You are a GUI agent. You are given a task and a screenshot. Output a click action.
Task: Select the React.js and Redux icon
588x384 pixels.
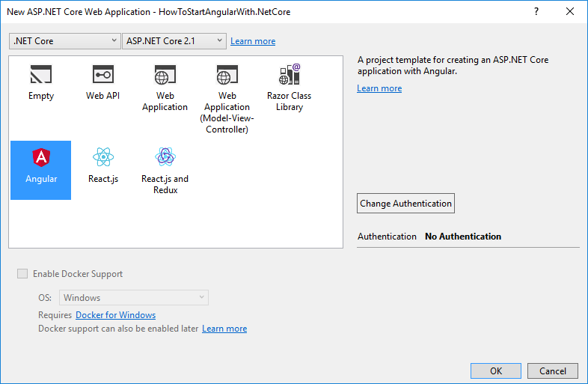(x=165, y=157)
